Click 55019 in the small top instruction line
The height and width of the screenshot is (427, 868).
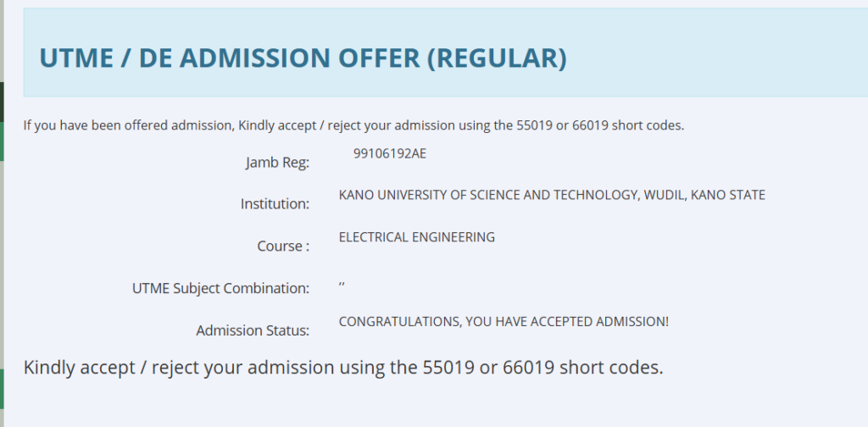[533, 125]
